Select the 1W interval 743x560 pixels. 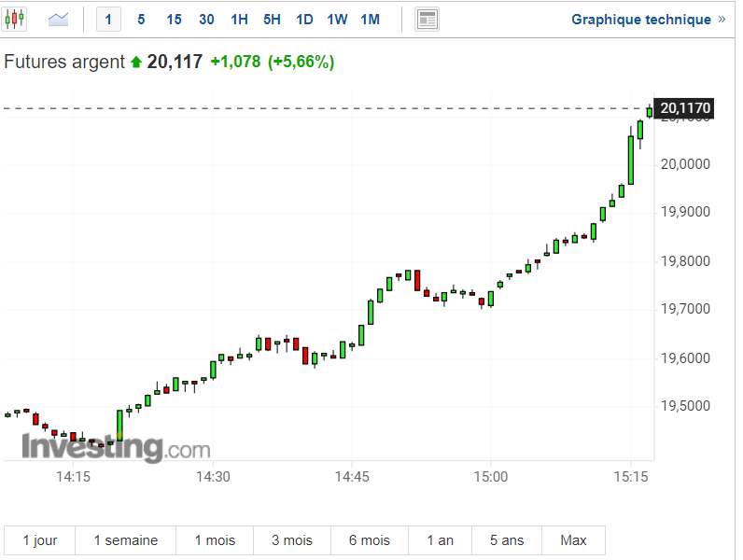click(x=337, y=20)
